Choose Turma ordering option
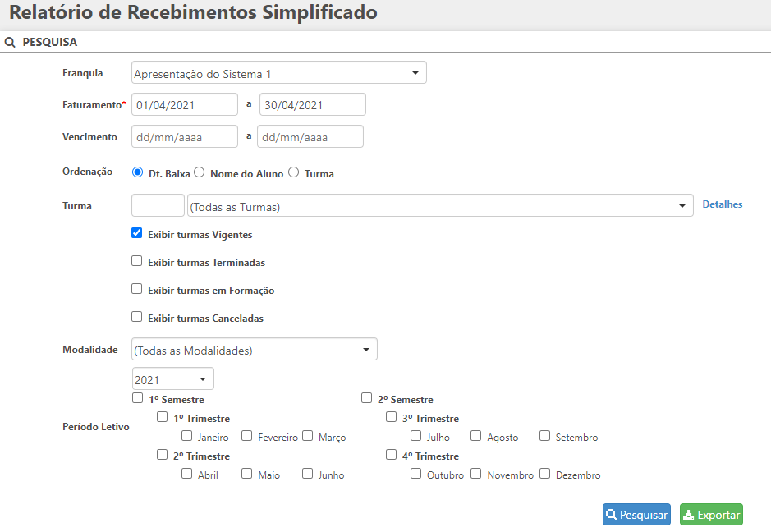The image size is (771, 532). tap(293, 172)
